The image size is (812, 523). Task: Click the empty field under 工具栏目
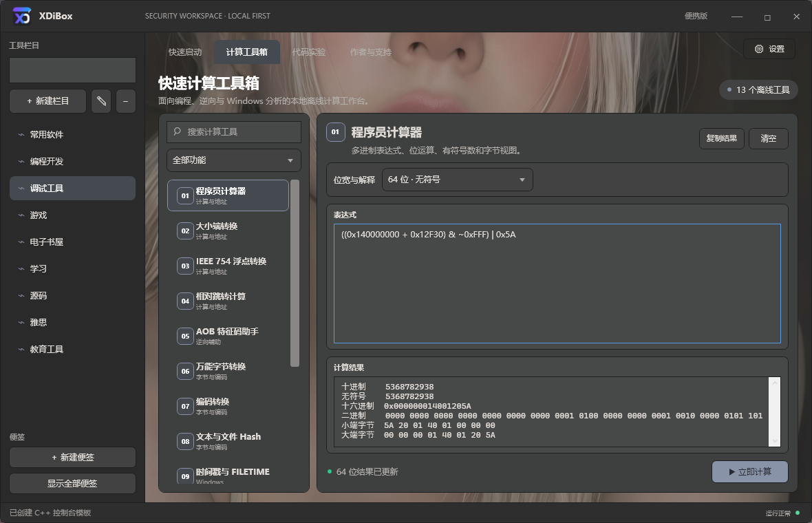pyautogui.click(x=72, y=70)
